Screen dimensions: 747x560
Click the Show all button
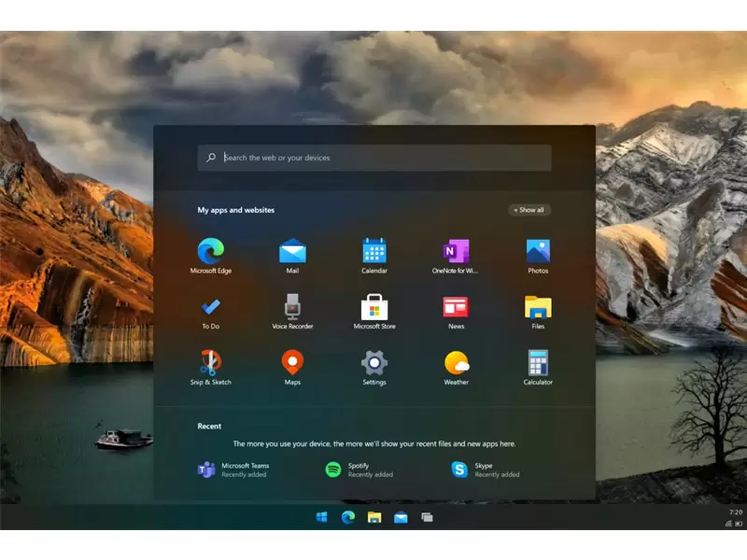pos(529,210)
